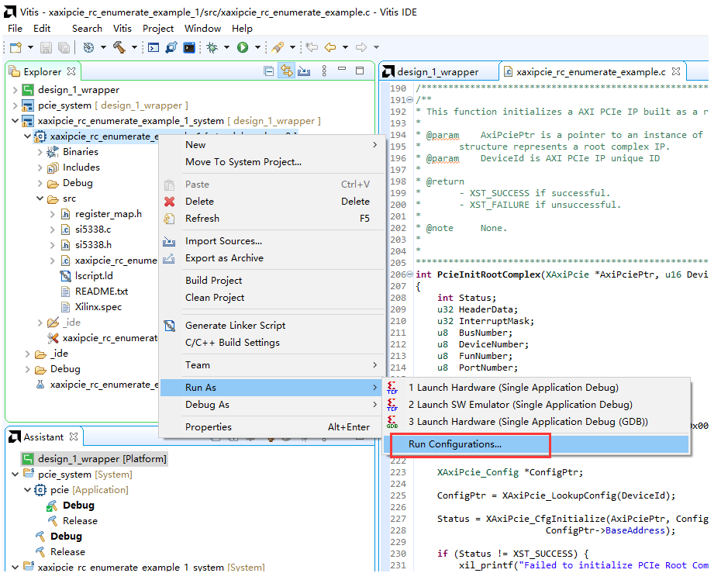Open the Search menu
728x573 pixels.
pyautogui.click(x=87, y=29)
